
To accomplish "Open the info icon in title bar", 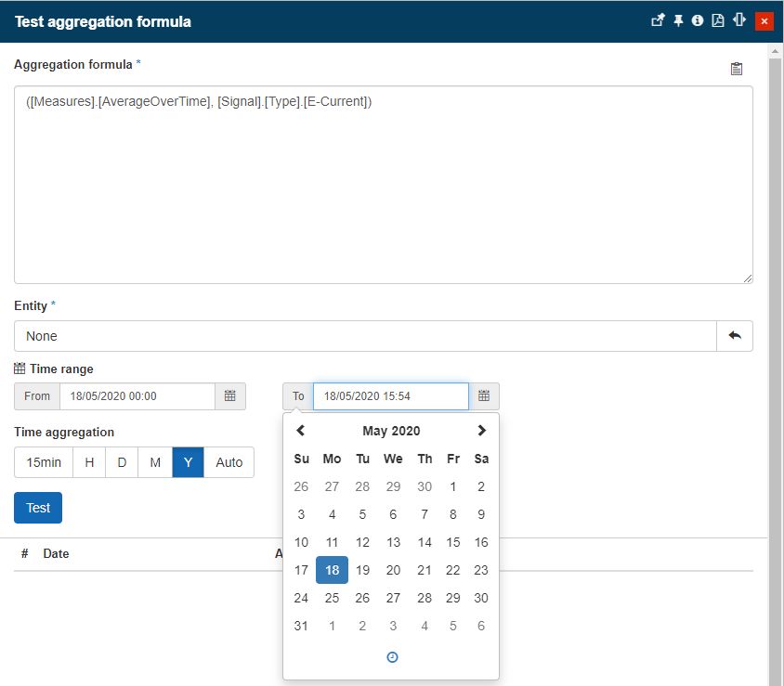I will point(698,20).
